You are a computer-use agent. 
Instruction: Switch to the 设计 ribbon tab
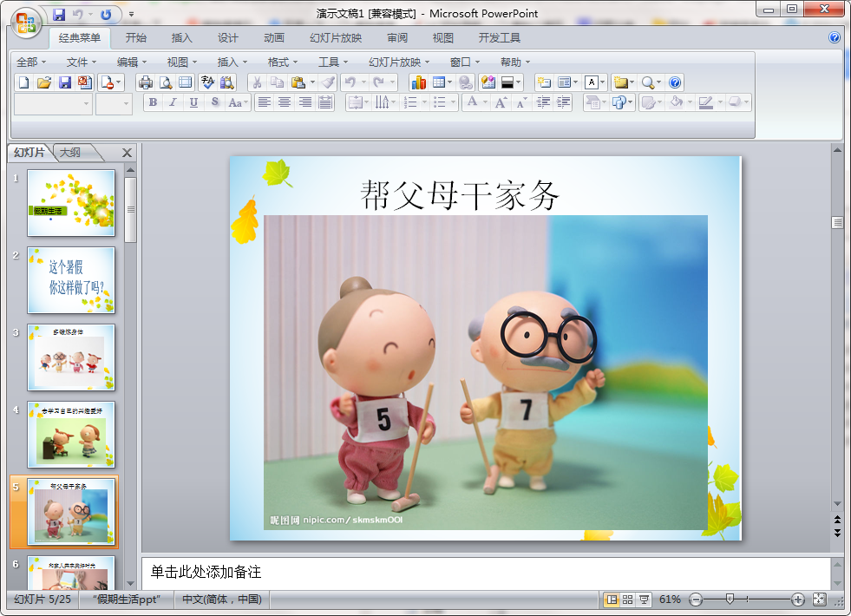pos(228,38)
